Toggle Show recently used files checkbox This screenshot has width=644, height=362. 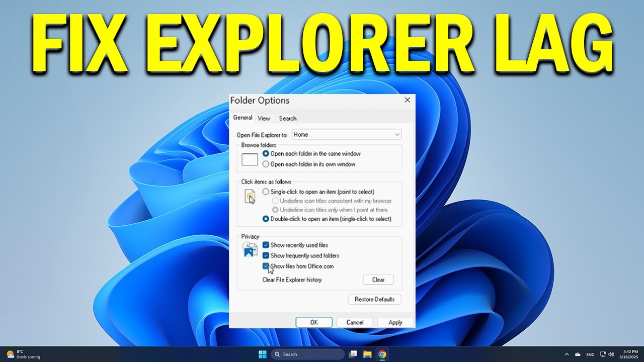pyautogui.click(x=266, y=245)
